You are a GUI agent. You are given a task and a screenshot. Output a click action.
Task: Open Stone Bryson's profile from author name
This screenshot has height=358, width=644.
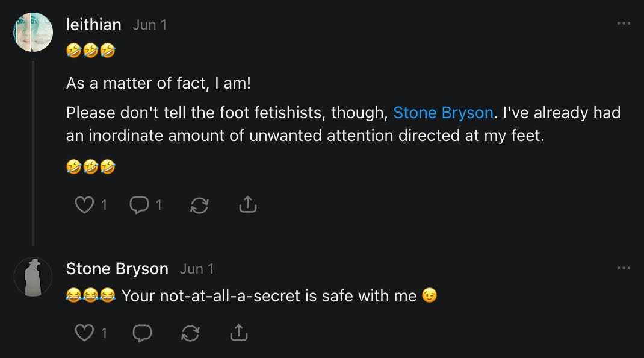point(117,269)
